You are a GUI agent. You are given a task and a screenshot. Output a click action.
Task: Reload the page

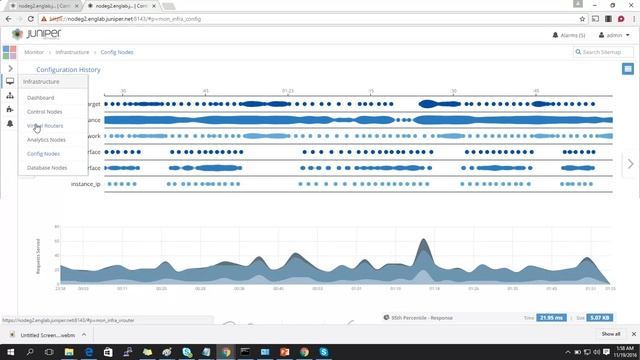[31, 19]
